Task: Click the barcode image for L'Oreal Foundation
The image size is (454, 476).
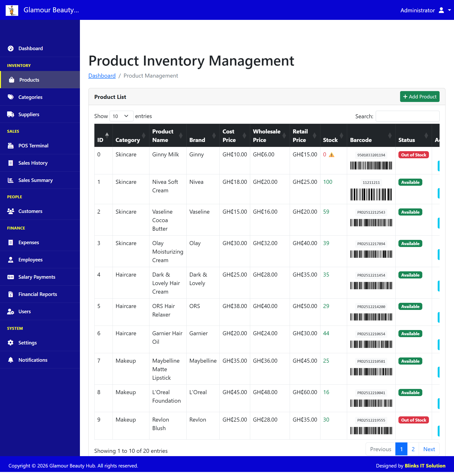Action: (371, 403)
